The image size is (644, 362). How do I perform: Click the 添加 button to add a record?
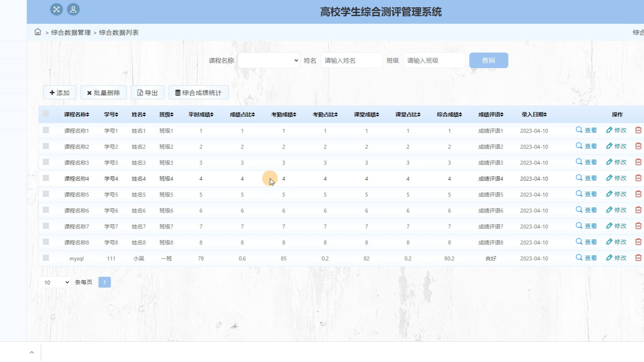60,92
